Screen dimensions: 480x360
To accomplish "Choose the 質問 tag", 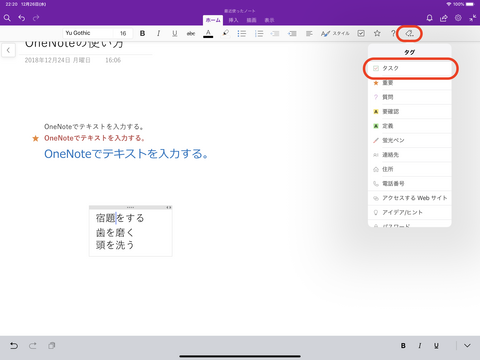I will pyautogui.click(x=410, y=97).
